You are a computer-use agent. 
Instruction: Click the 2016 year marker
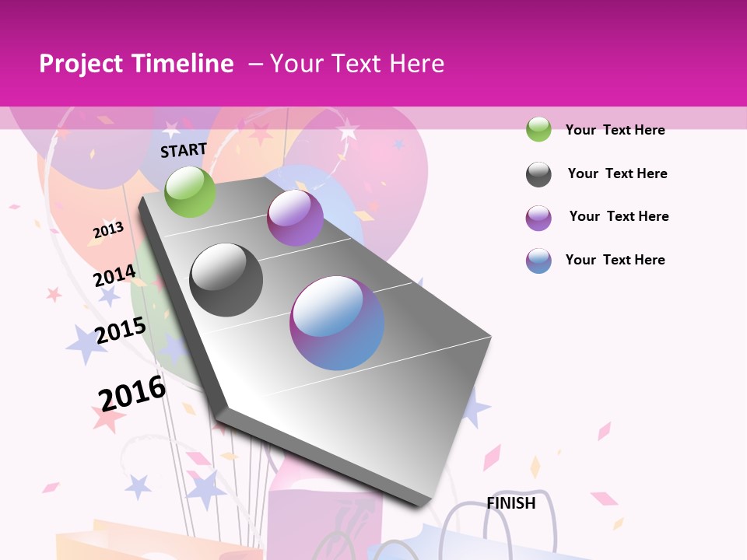tap(132, 393)
